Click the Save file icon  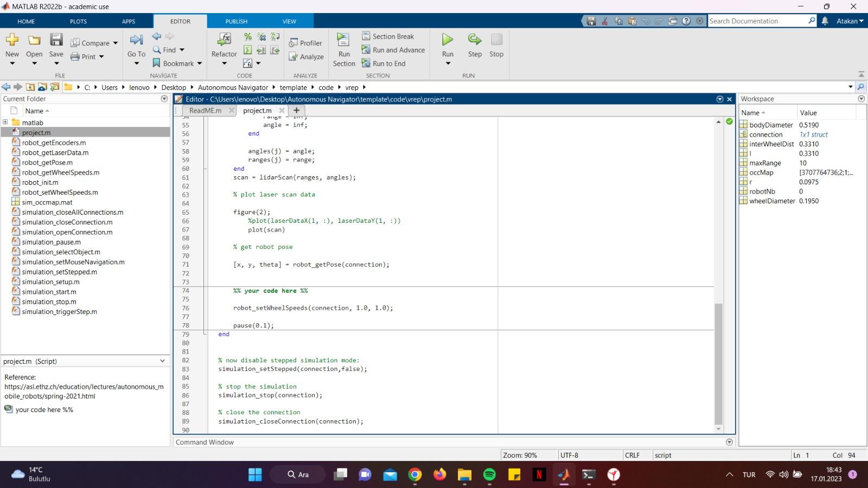point(56,40)
